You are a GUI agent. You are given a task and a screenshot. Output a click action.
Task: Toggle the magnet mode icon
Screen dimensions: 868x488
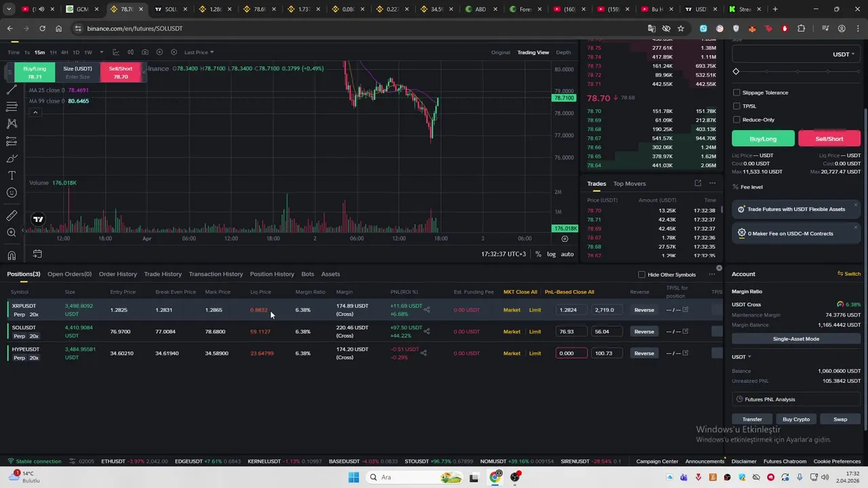(12, 256)
